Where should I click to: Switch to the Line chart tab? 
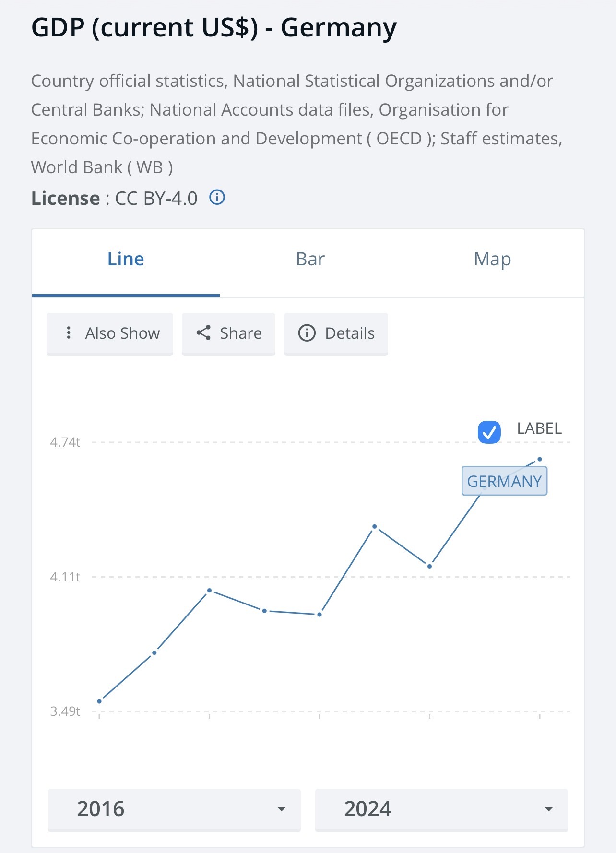126,260
